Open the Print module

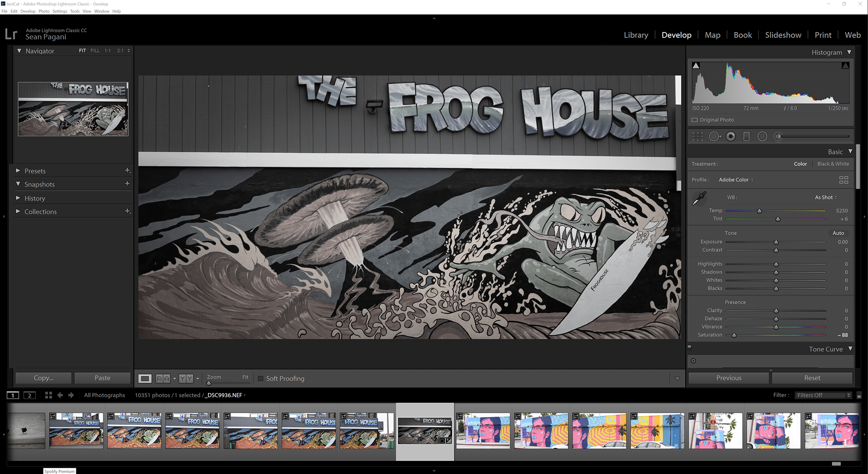point(823,35)
